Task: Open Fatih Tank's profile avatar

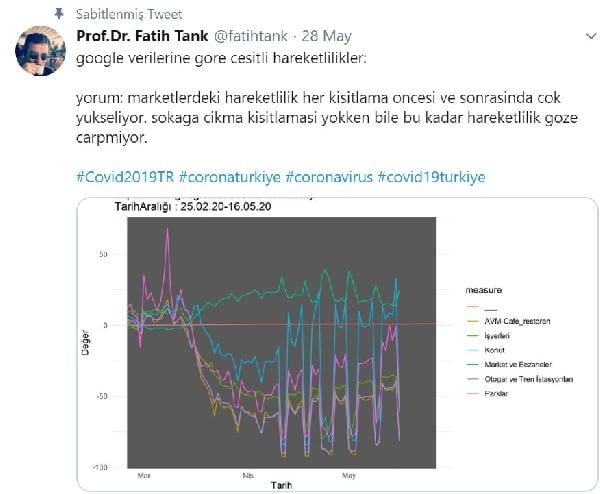Action: 42,51
